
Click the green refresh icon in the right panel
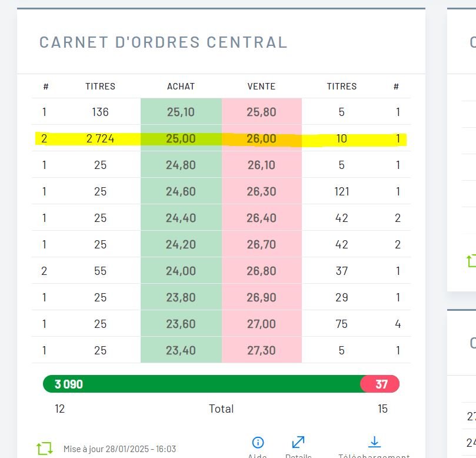point(471,260)
